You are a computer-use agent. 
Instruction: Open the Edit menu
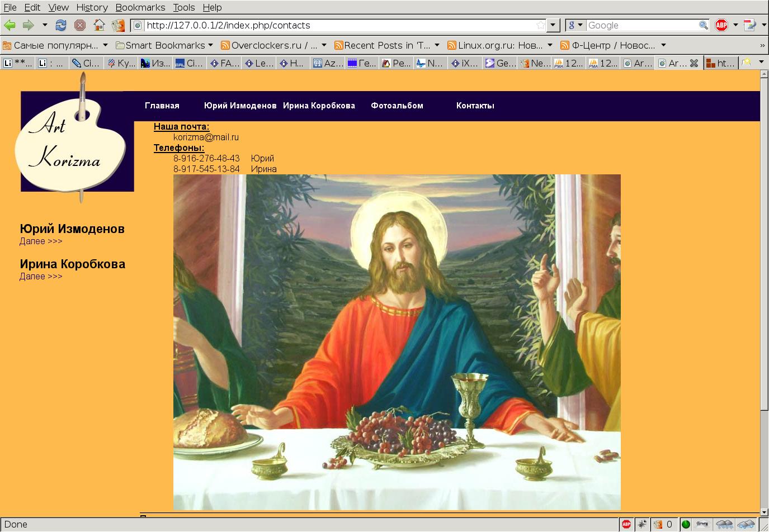coord(32,7)
